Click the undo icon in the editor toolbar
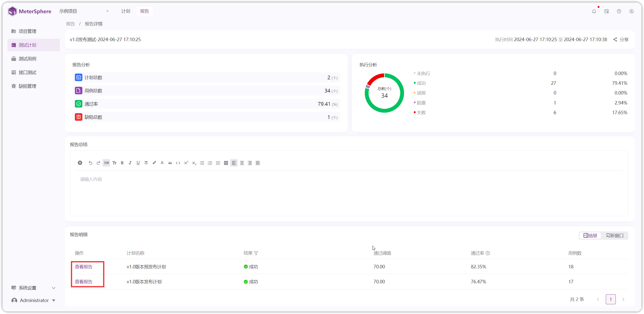Viewport: 644px width, 314px height. [91, 163]
